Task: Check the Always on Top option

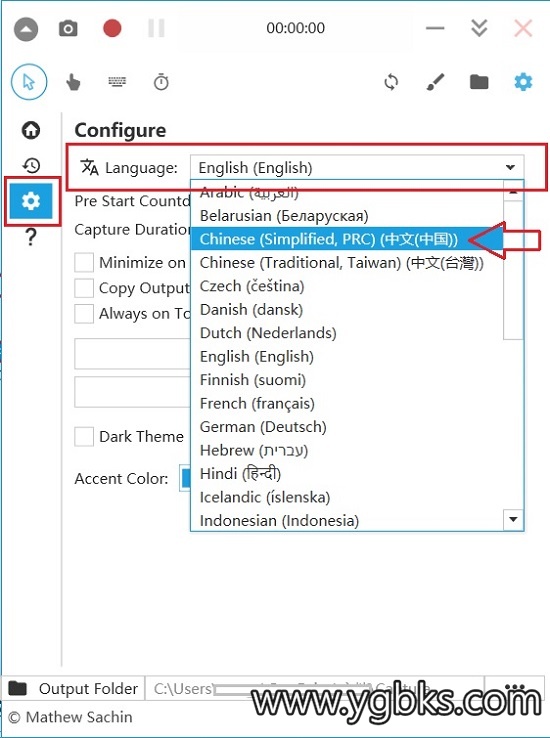Action: click(x=84, y=313)
